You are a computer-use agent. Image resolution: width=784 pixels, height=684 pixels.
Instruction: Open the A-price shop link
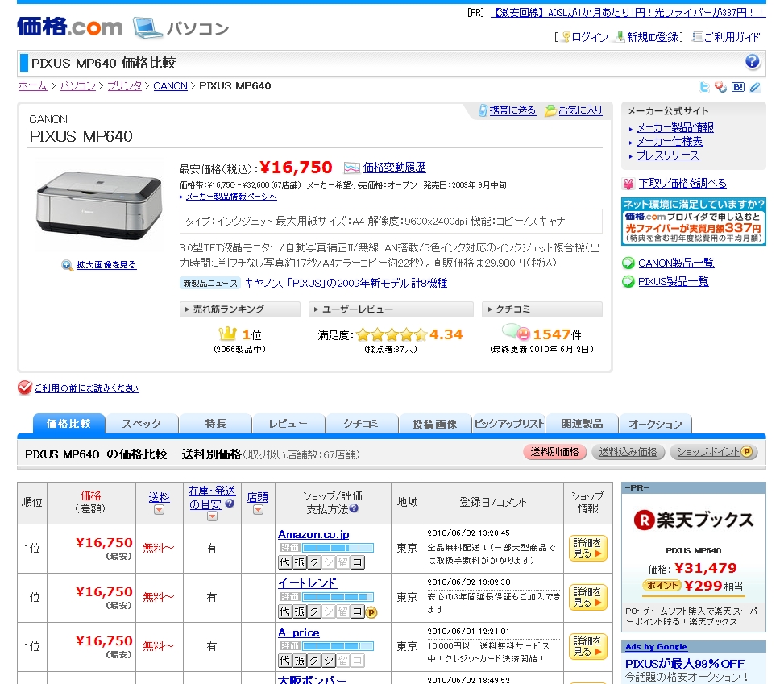click(298, 633)
